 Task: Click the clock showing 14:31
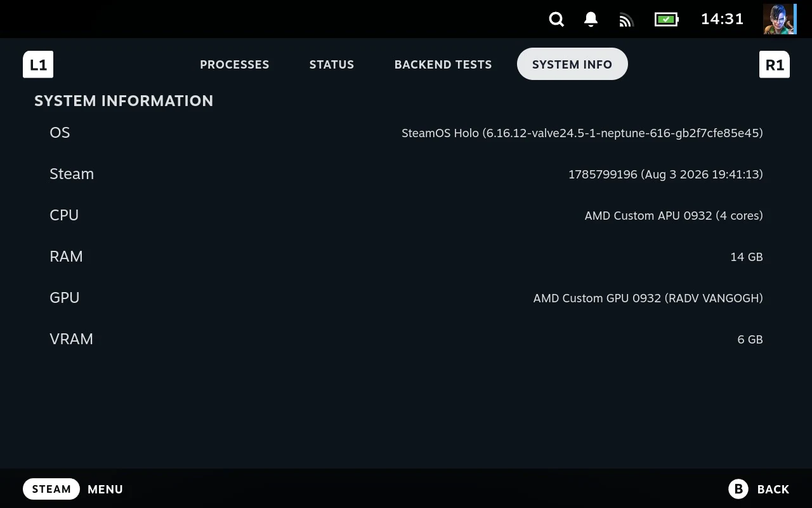(x=722, y=19)
